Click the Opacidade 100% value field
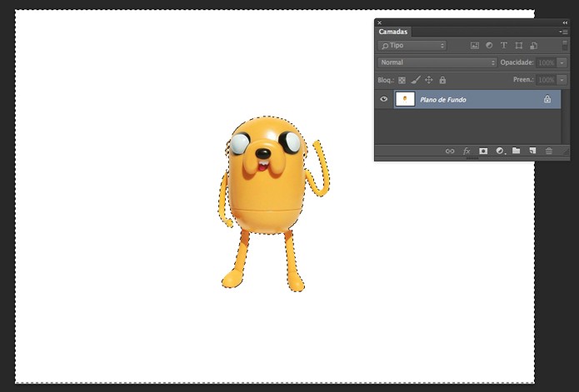Viewport: 579px width, 392px height. (547, 62)
